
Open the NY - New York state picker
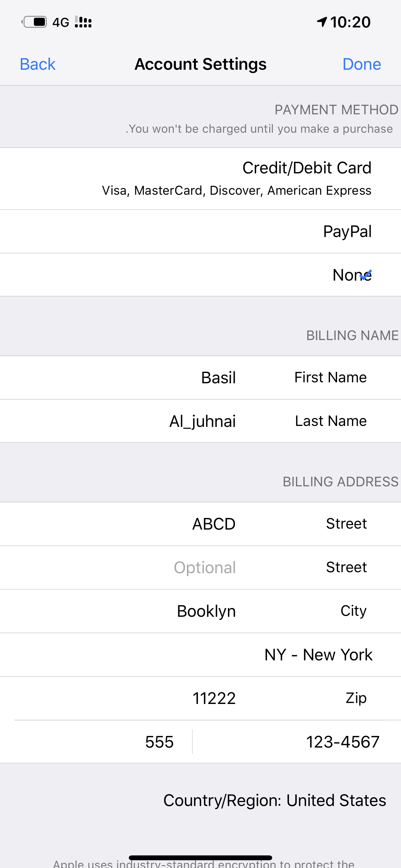point(318,655)
